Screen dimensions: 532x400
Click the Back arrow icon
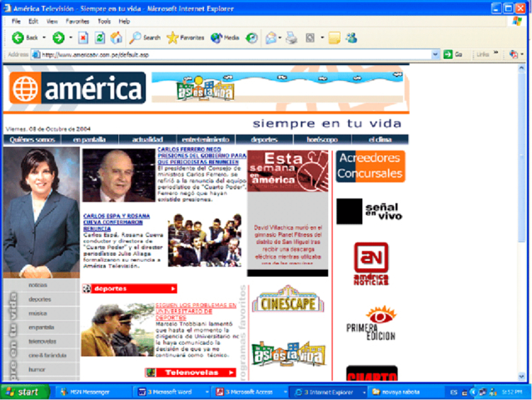pyautogui.click(x=17, y=37)
